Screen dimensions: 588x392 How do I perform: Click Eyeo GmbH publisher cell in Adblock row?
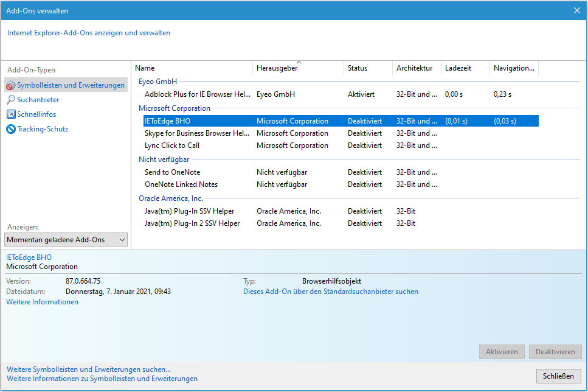pos(275,94)
